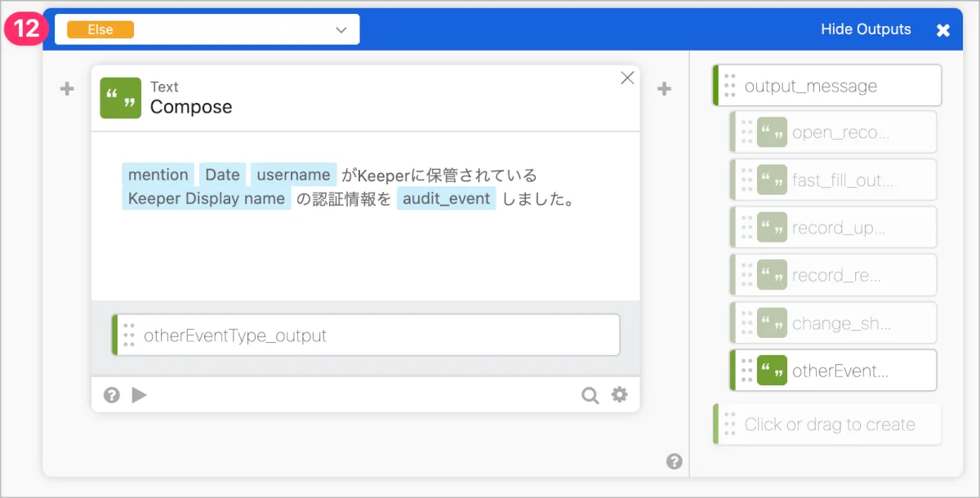The width and height of the screenshot is (980, 498).
Task: Click the green Compose quote icon
Action: 121,98
